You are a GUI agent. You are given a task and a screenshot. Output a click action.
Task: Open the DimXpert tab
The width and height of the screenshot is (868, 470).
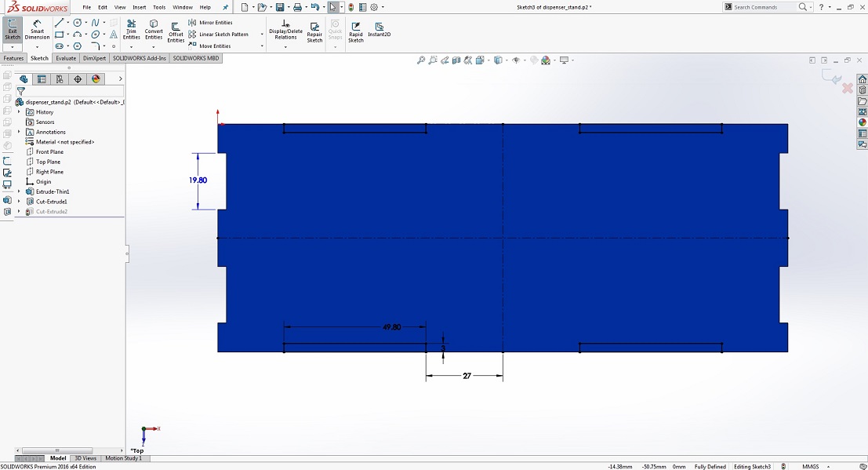[x=94, y=58]
